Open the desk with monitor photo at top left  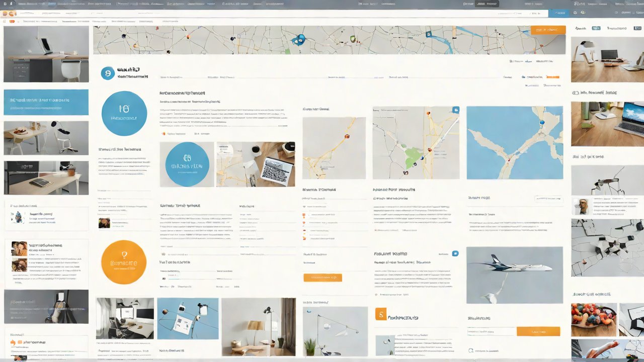46,54
